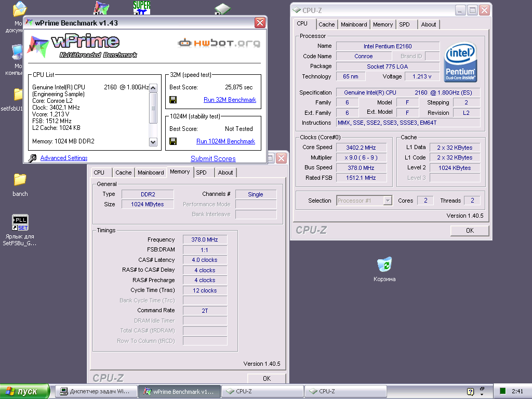Activate wPrime Benchmark taskbar button
This screenshot has width=532, height=399.
point(179,392)
